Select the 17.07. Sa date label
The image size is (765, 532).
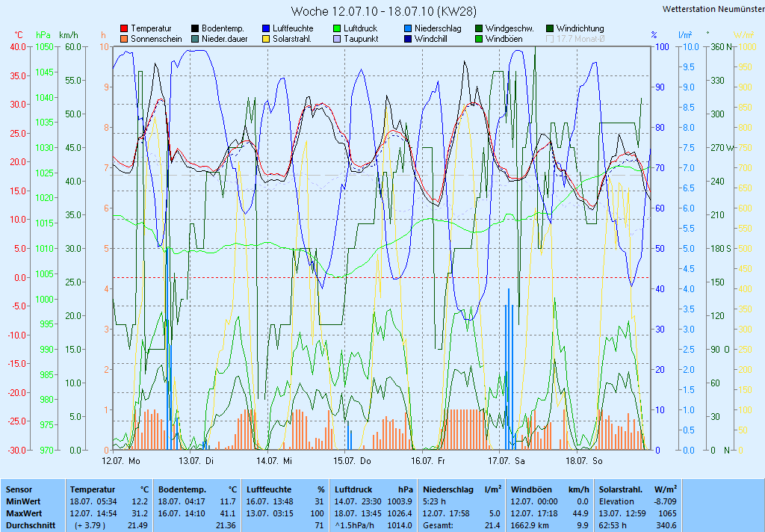(x=507, y=461)
